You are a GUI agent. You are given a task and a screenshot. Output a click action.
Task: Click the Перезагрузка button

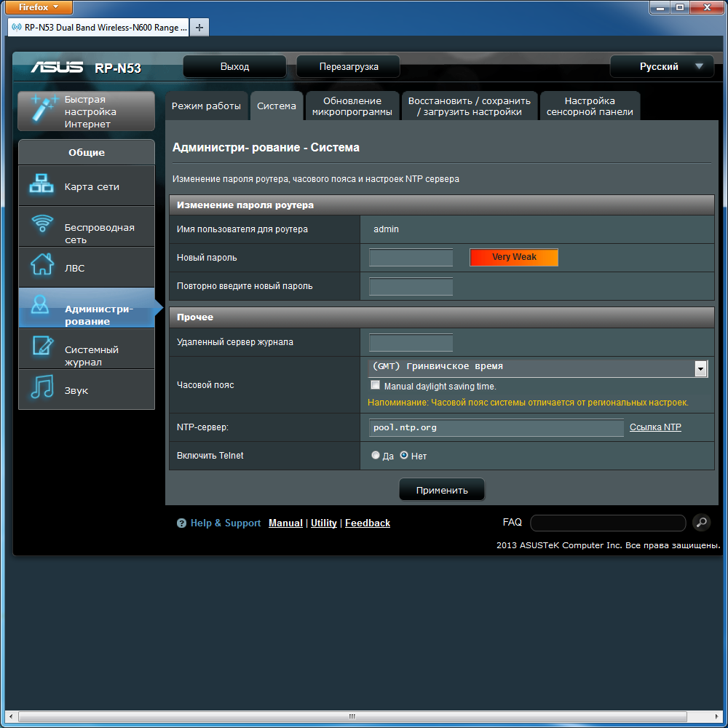point(349,66)
